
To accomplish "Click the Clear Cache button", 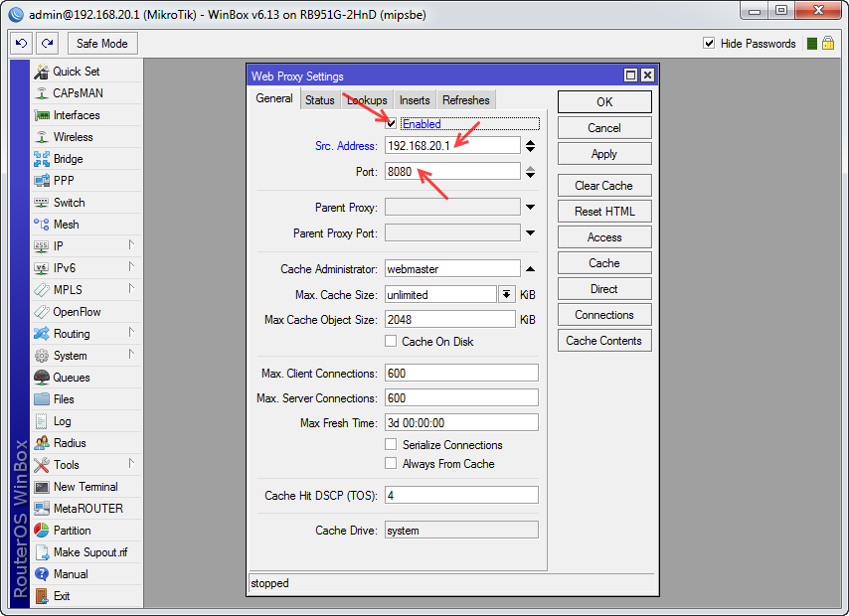I will click(604, 186).
